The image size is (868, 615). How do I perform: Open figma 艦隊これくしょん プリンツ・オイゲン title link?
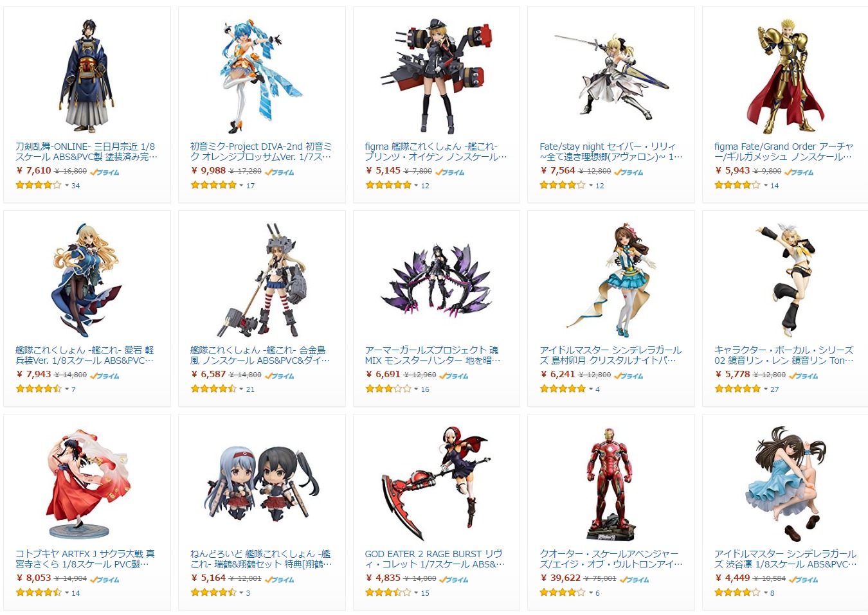436,152
